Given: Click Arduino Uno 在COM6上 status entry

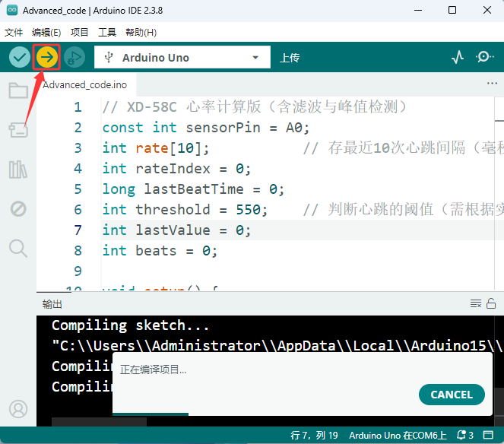Looking at the screenshot, I should (398, 436).
